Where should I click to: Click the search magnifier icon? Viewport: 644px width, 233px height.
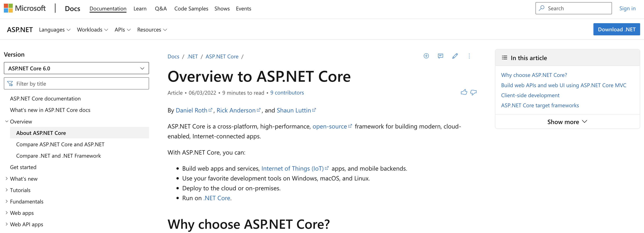[x=542, y=8]
